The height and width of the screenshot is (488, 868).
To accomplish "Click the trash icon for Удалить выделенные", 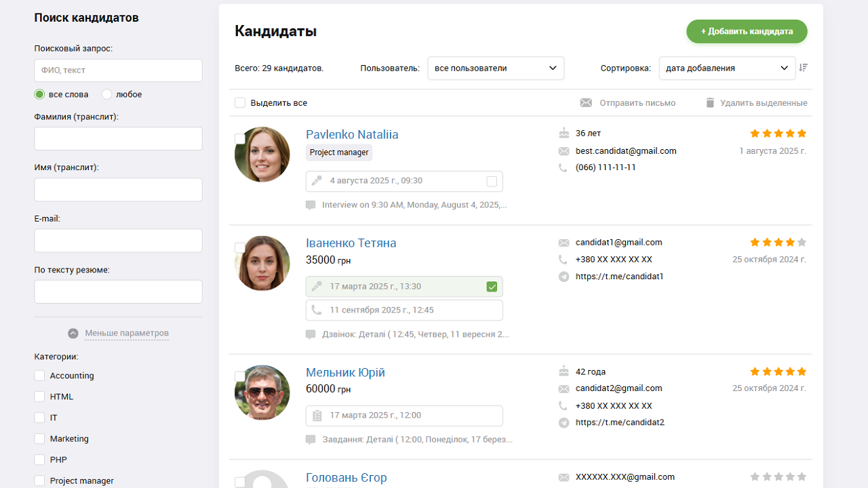I will tap(709, 102).
